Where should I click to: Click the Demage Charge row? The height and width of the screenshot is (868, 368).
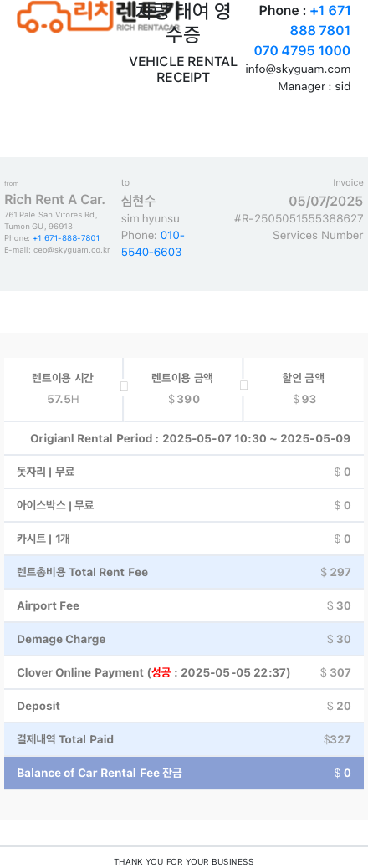(x=184, y=640)
